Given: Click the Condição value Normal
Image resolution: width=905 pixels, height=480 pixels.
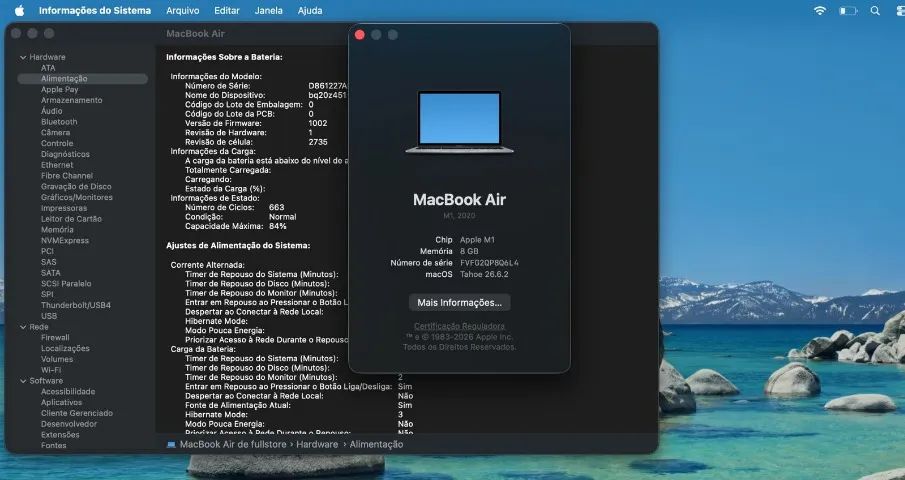Looking at the screenshot, I should [282, 217].
